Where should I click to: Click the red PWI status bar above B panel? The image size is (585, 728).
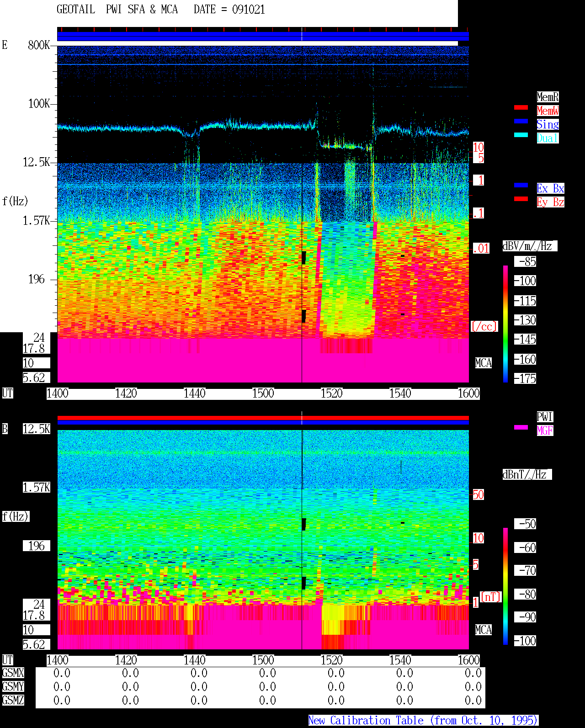pos(263,418)
